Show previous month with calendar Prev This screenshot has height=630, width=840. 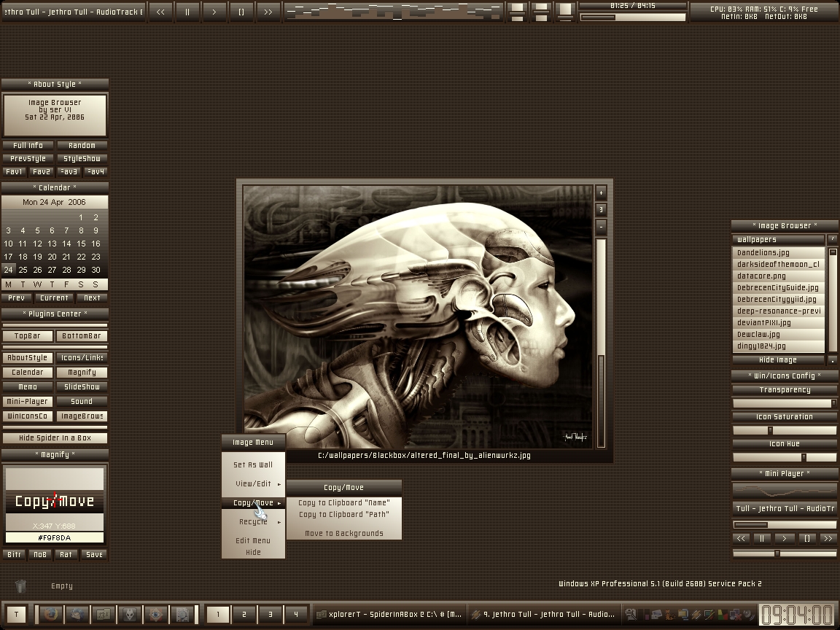coord(17,297)
